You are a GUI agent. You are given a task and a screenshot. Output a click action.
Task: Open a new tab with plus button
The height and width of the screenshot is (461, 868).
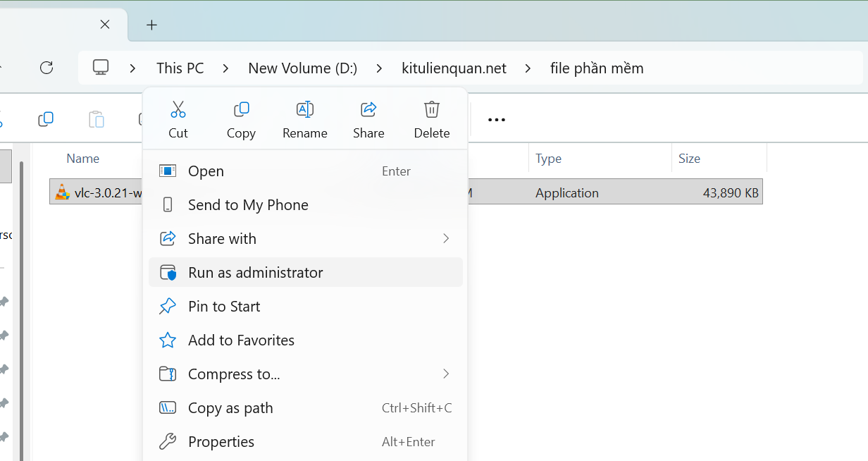(x=151, y=25)
